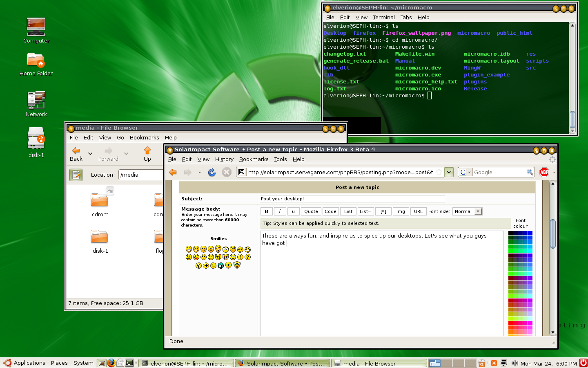Click the Firefox reload page icon
The height and width of the screenshot is (368, 588).
pyautogui.click(x=212, y=172)
